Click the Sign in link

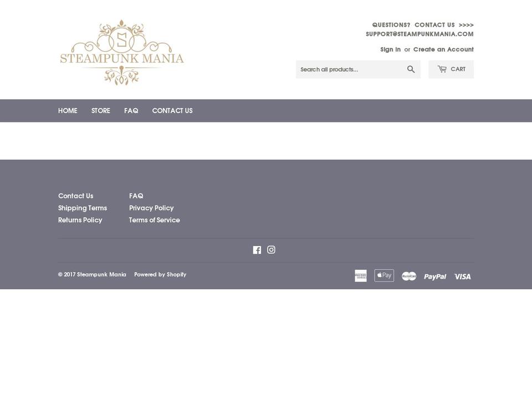tap(390, 49)
